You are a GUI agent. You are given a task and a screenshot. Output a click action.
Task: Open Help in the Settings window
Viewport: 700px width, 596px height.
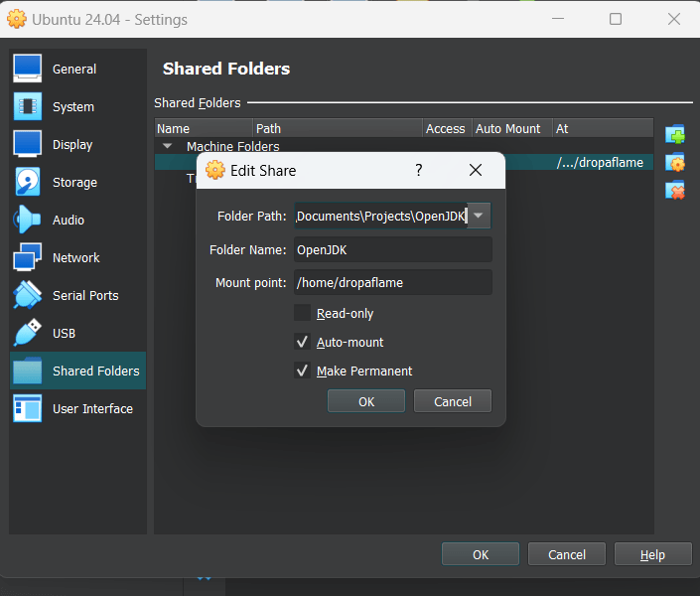[652, 554]
